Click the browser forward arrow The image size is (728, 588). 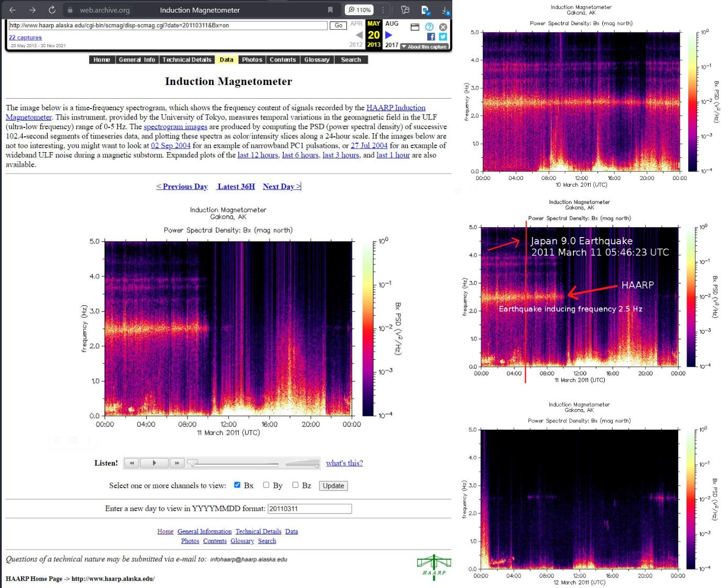pyautogui.click(x=32, y=10)
